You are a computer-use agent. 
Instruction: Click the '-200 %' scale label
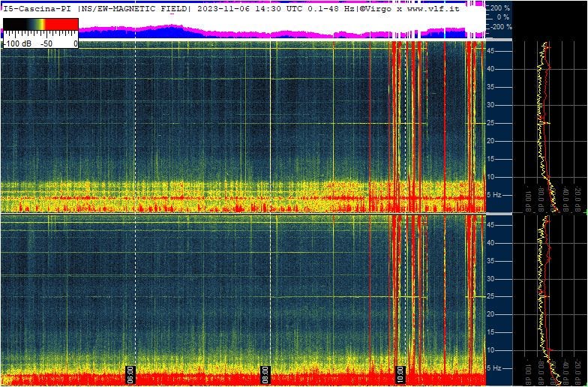(500, 27)
